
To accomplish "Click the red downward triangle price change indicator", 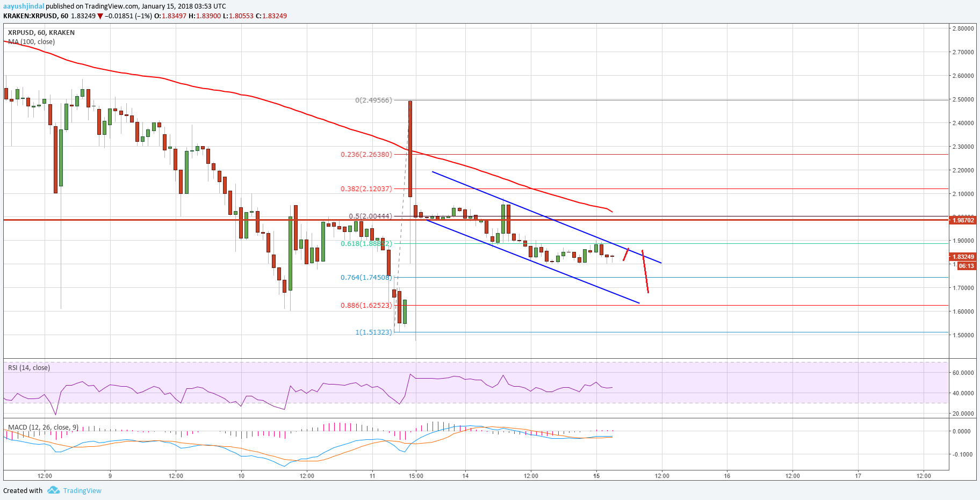I will 100,16.
